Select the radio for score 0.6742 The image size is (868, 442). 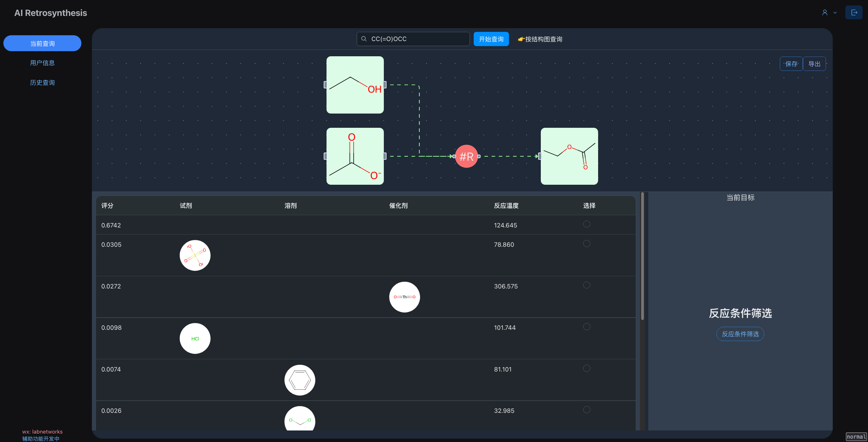point(587,224)
